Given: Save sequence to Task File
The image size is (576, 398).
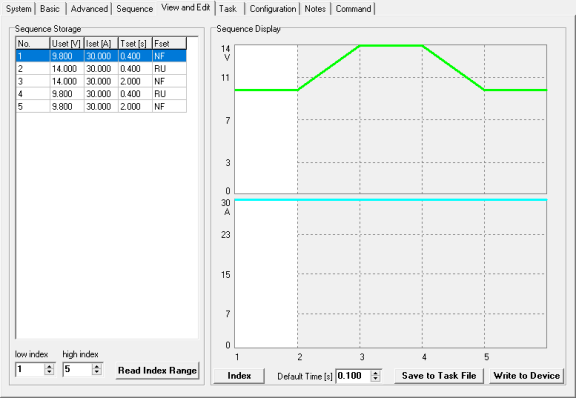Looking at the screenshot, I should [439, 376].
